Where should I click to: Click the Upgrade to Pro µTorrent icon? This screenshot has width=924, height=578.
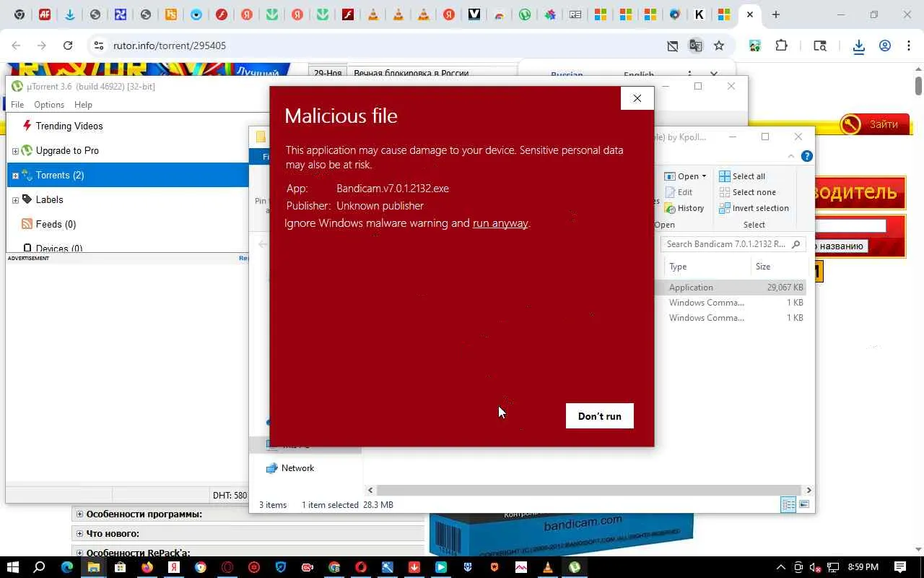tap(27, 150)
